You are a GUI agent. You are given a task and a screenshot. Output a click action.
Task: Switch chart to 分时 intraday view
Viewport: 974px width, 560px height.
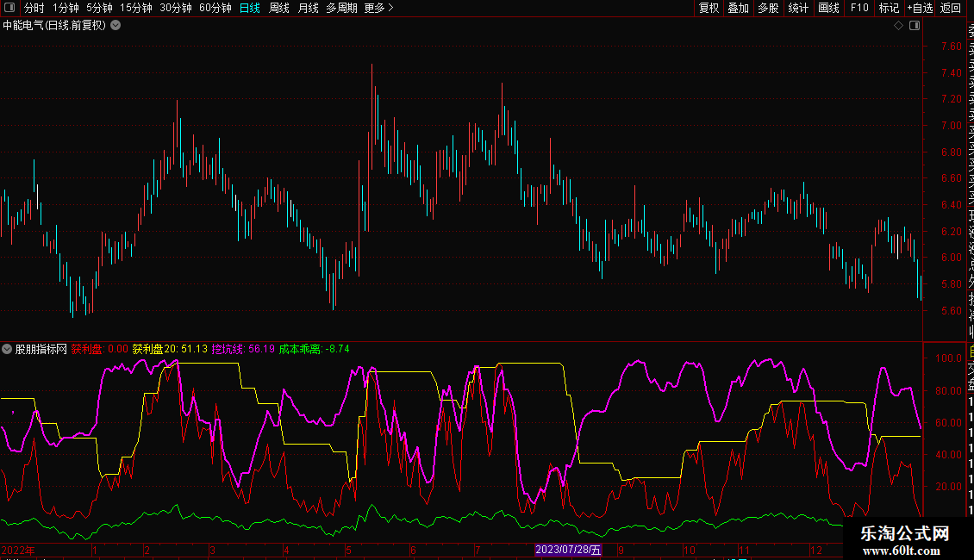(34, 8)
